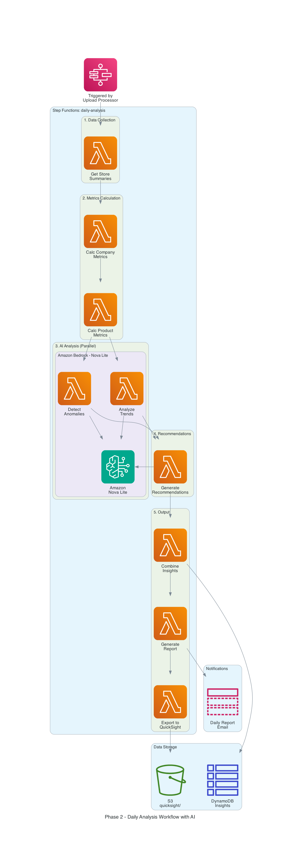
Task: Click the Calc Company Metrics Lambda icon
Action: click(100, 231)
